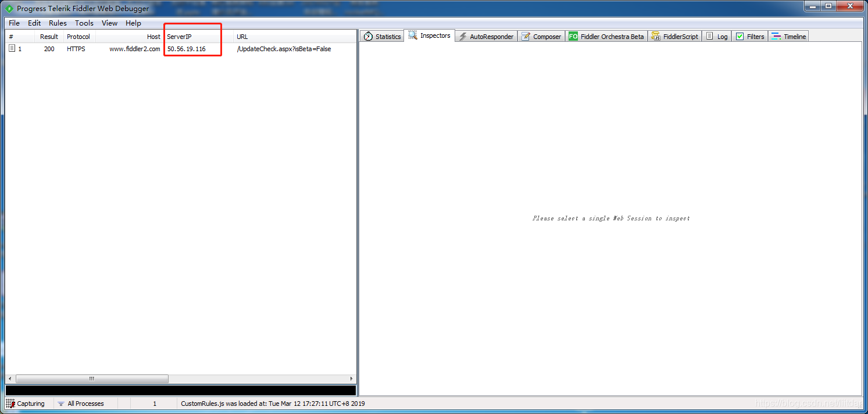Click the HTTPS protocol cell
This screenshot has width=868, height=414.
(x=76, y=49)
